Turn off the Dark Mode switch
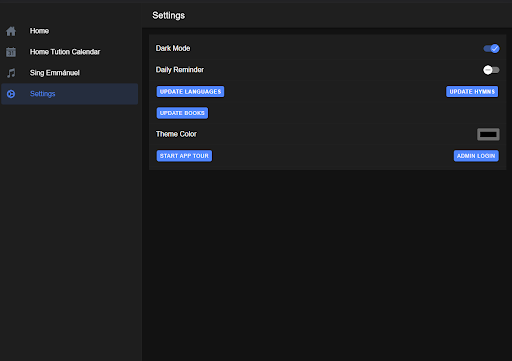The height and width of the screenshot is (361, 512). (x=491, y=49)
